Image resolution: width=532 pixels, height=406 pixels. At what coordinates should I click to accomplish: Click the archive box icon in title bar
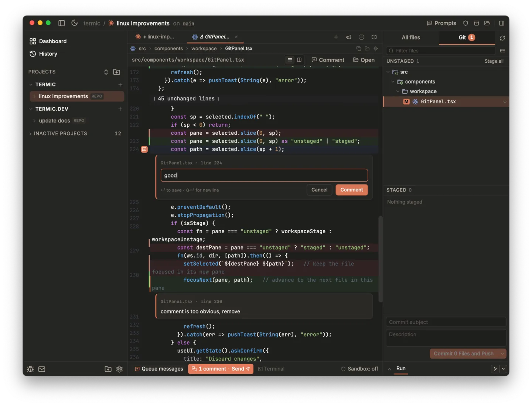pyautogui.click(x=477, y=23)
